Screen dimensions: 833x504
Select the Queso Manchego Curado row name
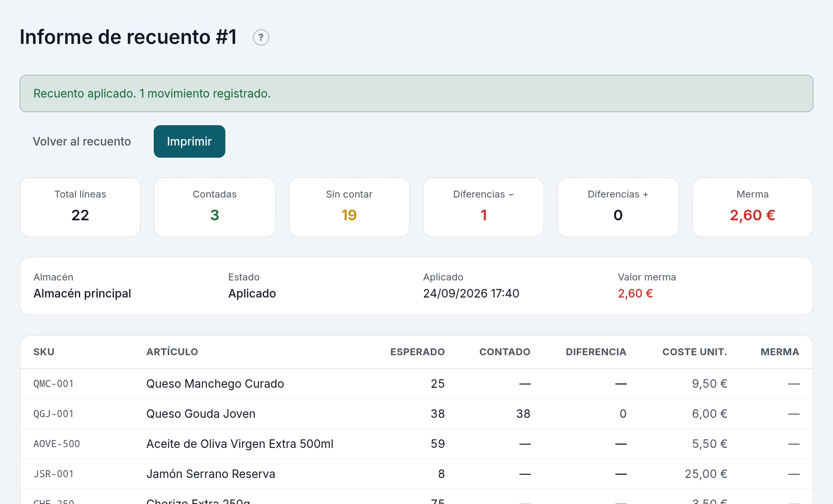[215, 384]
